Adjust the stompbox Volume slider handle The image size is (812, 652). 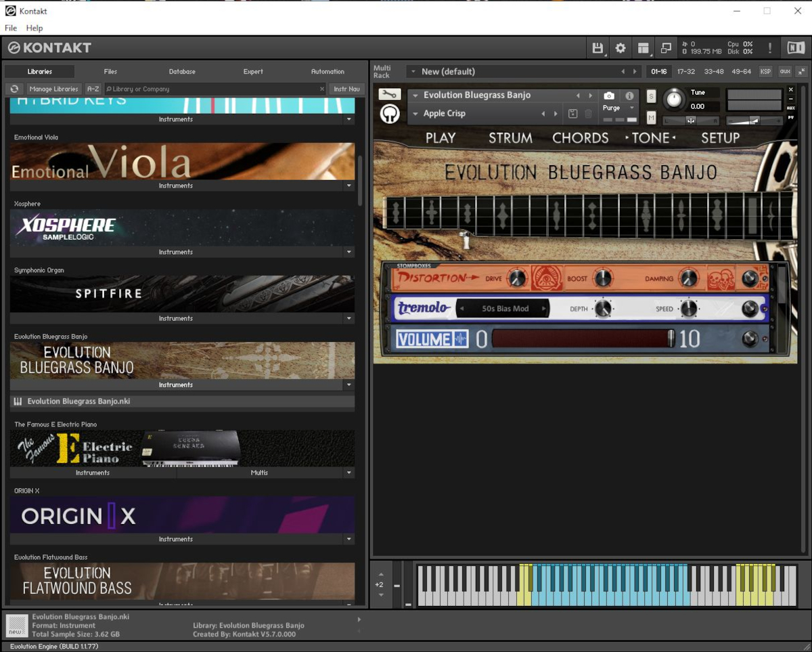pyautogui.click(x=671, y=339)
